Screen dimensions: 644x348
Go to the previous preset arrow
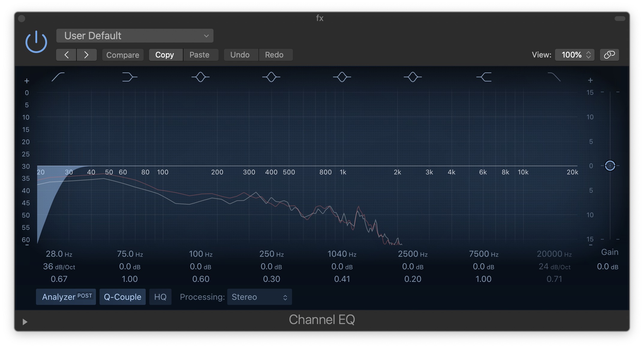[x=66, y=55]
